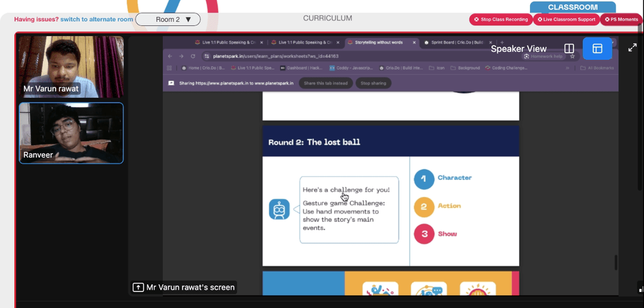This screenshot has width=644, height=308.
Task: Click Stop Class Recording button
Action: 500,20
